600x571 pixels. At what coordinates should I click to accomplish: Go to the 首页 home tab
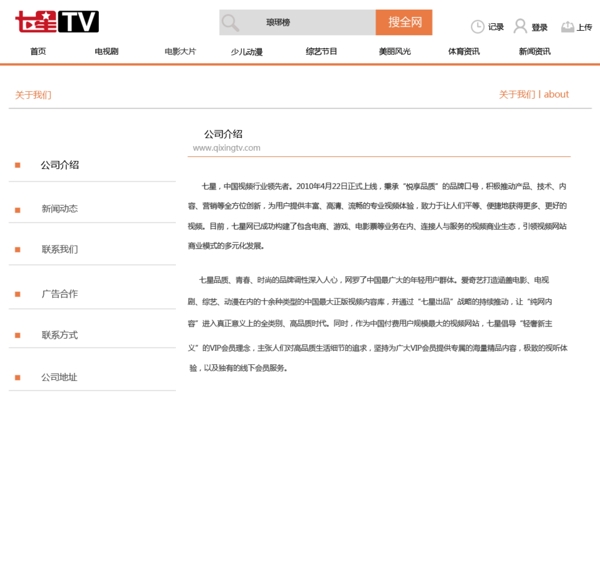(x=38, y=51)
